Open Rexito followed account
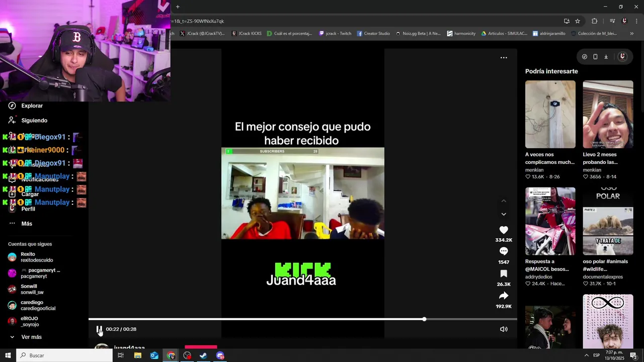 click(x=31, y=257)
